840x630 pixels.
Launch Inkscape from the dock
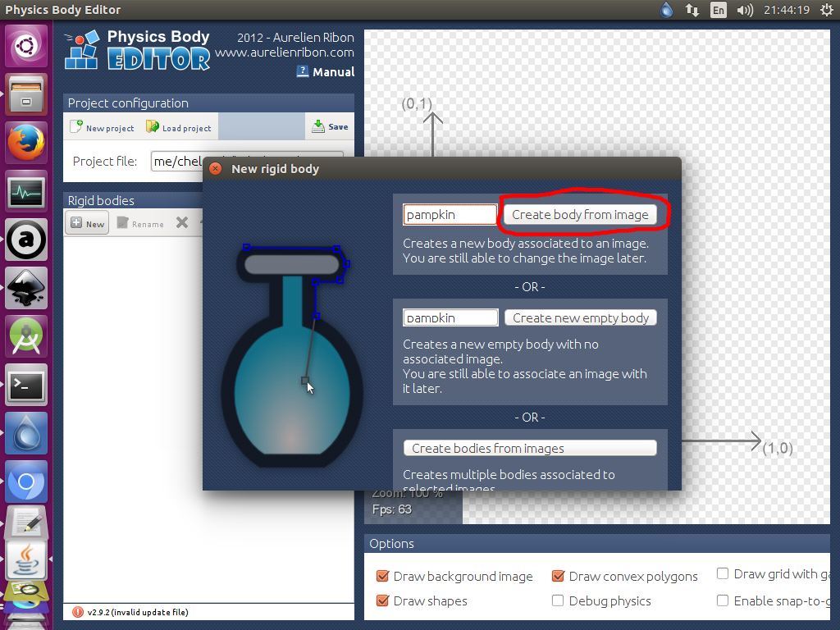coord(26,288)
